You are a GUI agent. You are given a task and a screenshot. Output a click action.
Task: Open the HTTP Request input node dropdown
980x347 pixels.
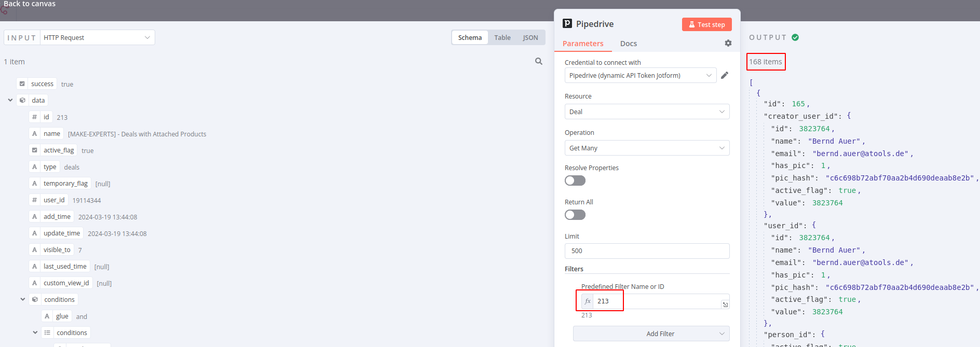pyautogui.click(x=98, y=37)
